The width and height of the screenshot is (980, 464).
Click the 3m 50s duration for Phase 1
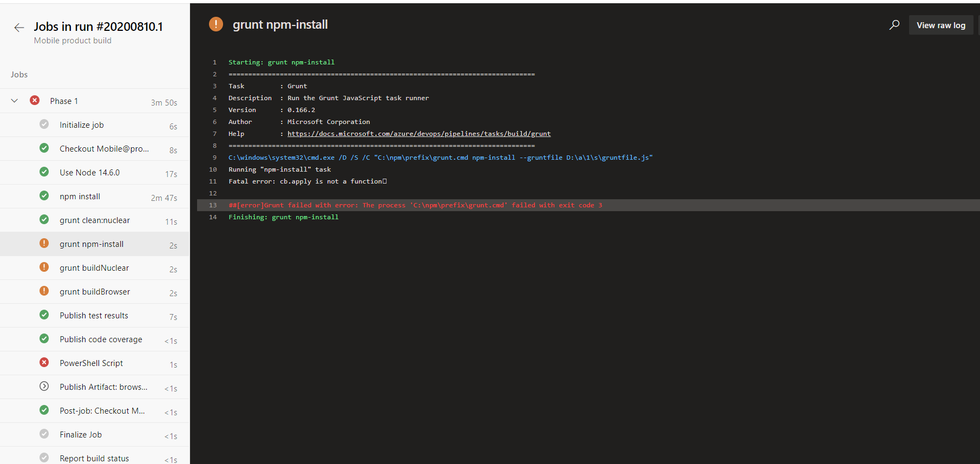click(x=164, y=102)
